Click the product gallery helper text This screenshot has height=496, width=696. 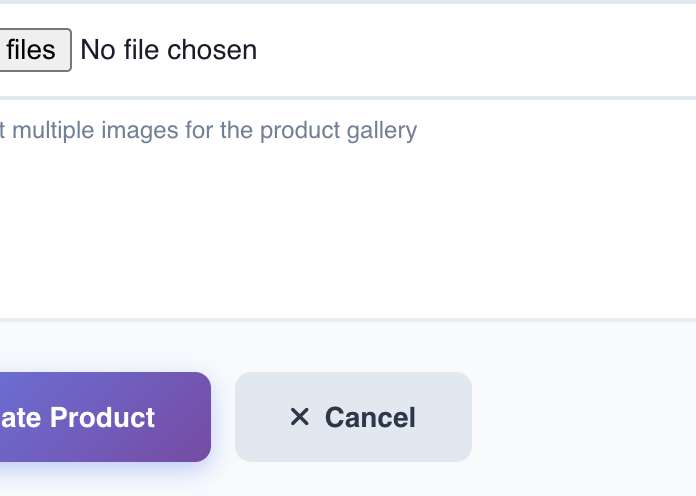[208, 130]
